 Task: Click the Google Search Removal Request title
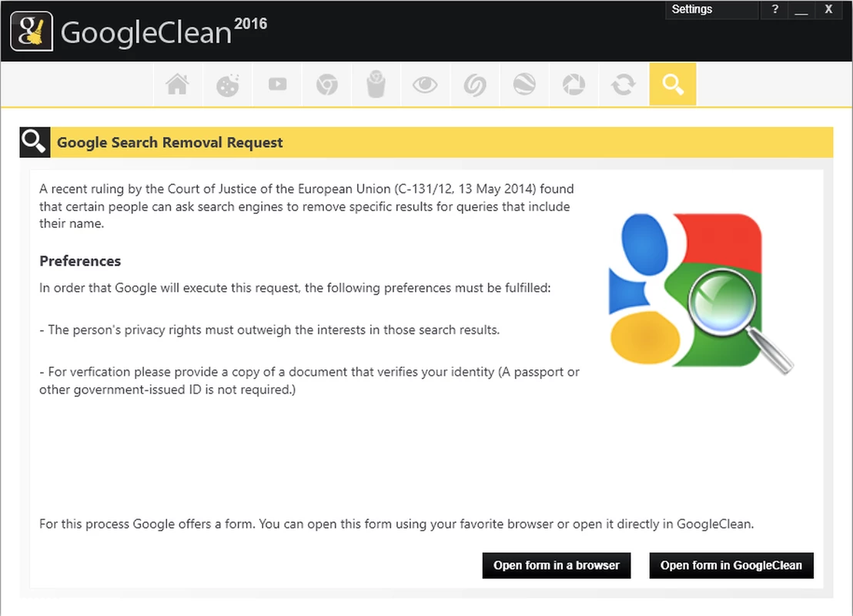tap(169, 142)
